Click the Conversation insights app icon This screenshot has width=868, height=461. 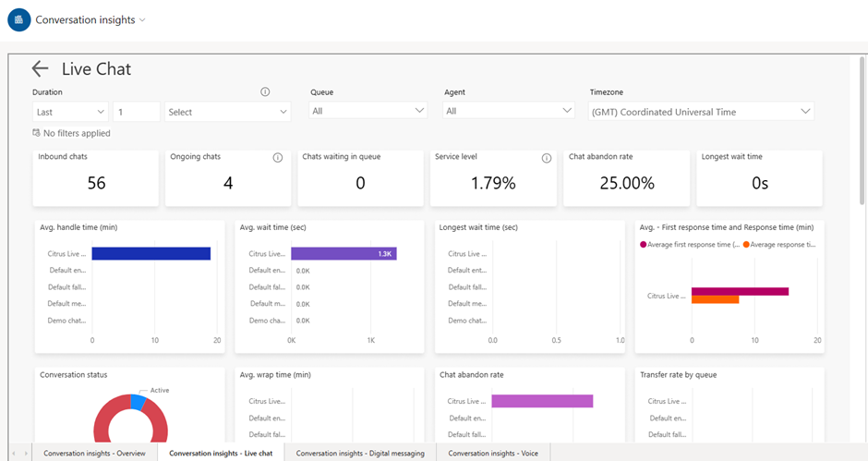click(x=18, y=19)
